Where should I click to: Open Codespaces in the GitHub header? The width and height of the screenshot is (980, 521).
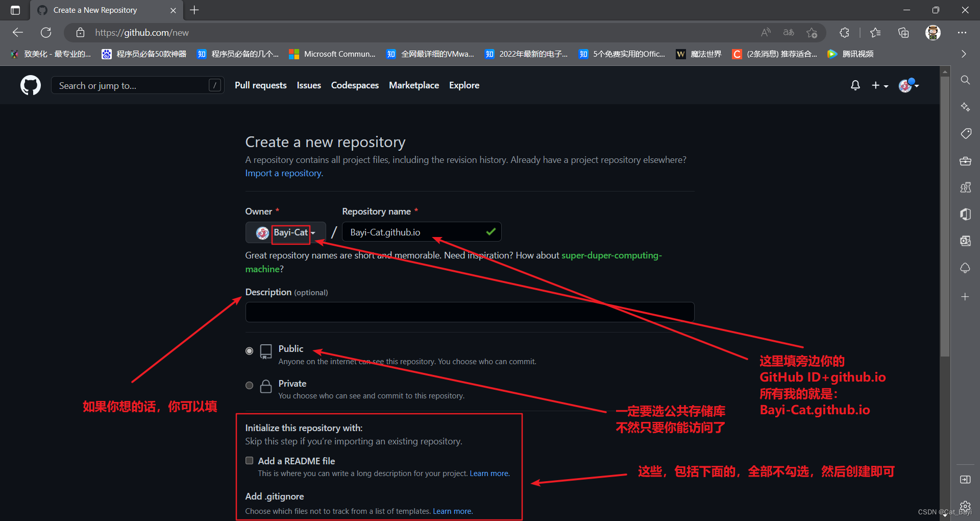tap(355, 85)
